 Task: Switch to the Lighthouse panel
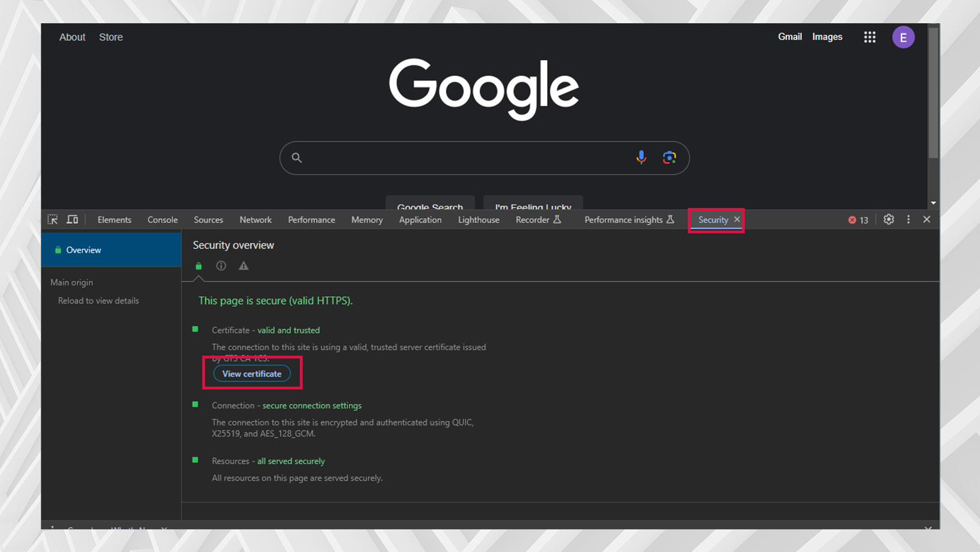[x=478, y=219]
